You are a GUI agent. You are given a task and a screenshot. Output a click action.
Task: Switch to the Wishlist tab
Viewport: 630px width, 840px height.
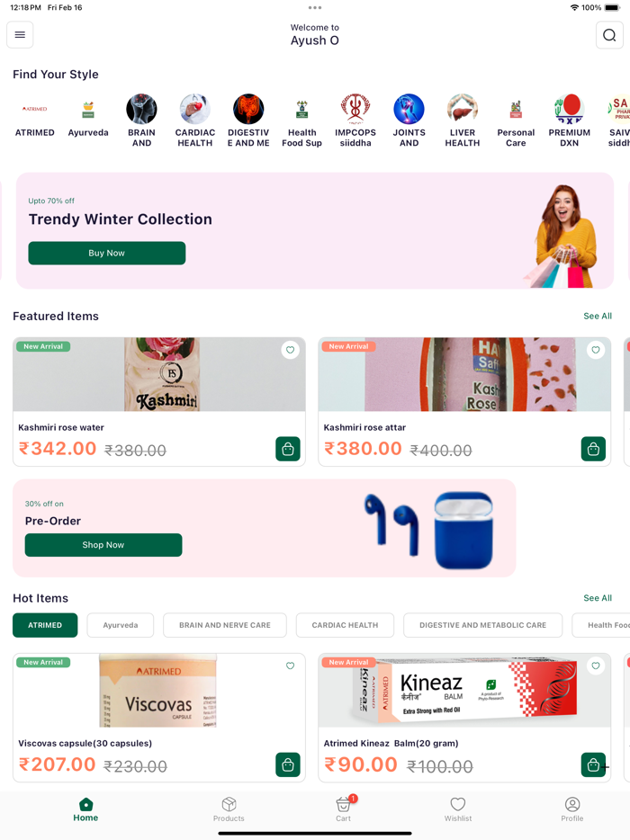coord(458,809)
